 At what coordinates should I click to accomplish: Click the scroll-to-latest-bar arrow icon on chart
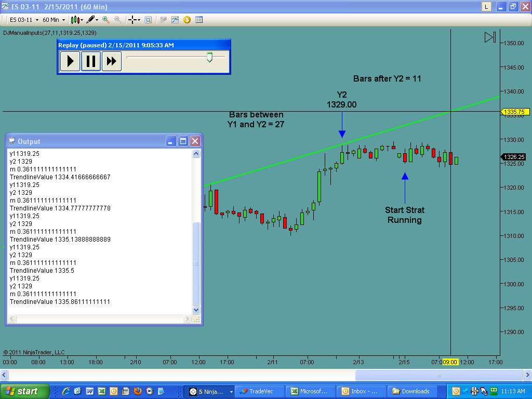[x=490, y=37]
